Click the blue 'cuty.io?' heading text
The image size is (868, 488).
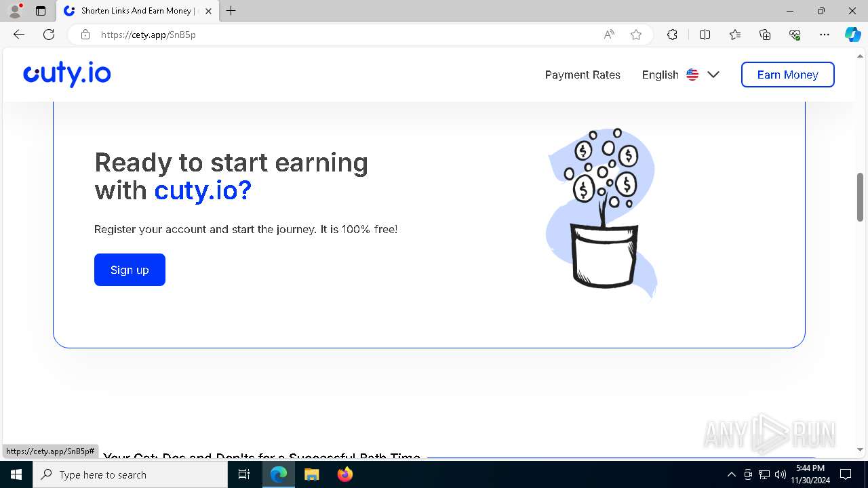[x=203, y=191]
